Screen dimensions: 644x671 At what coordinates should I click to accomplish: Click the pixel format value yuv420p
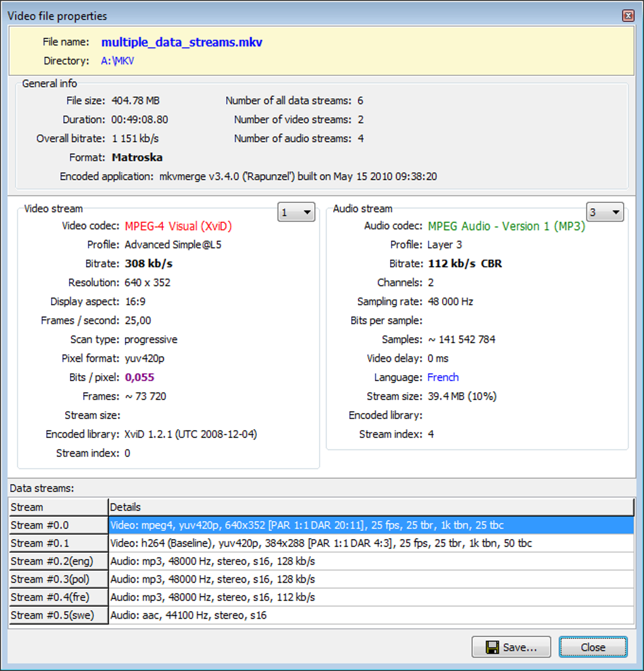[x=145, y=359]
